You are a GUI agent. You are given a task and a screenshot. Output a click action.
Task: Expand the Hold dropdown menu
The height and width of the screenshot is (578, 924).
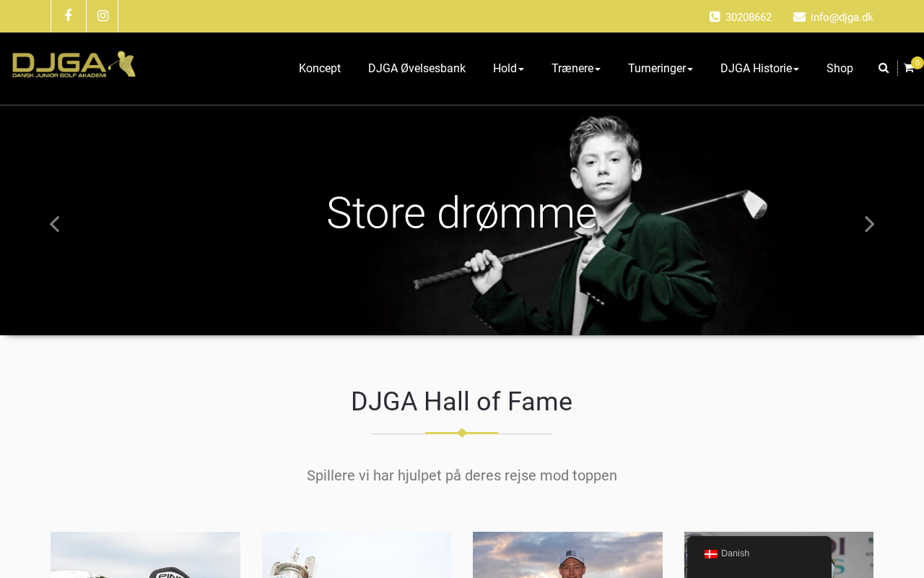508,68
